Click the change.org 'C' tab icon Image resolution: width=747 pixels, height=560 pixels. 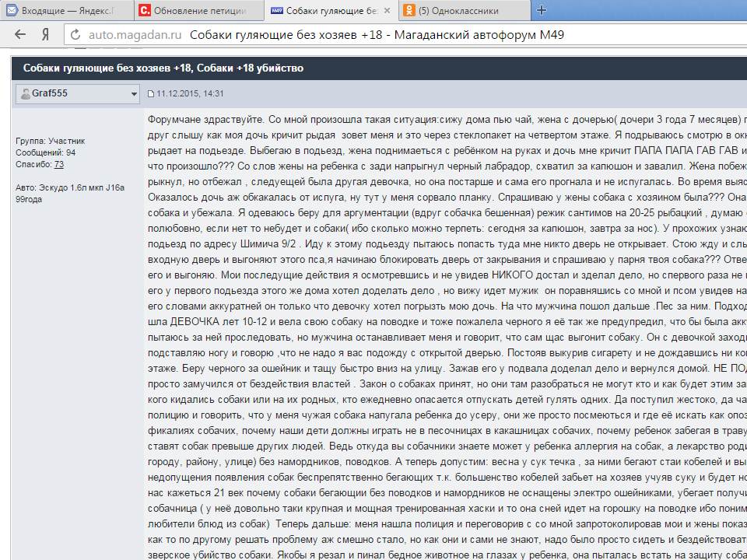click(144, 11)
